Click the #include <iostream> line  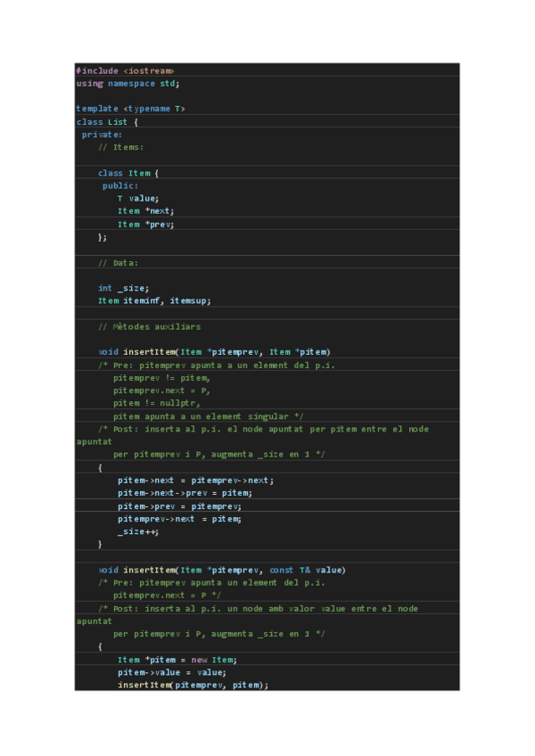point(125,70)
